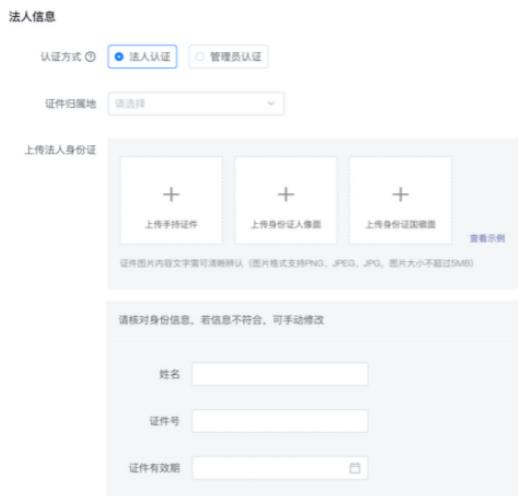Open the 证件归属地 dropdown
This screenshot has width=518, height=496.
tap(196, 104)
